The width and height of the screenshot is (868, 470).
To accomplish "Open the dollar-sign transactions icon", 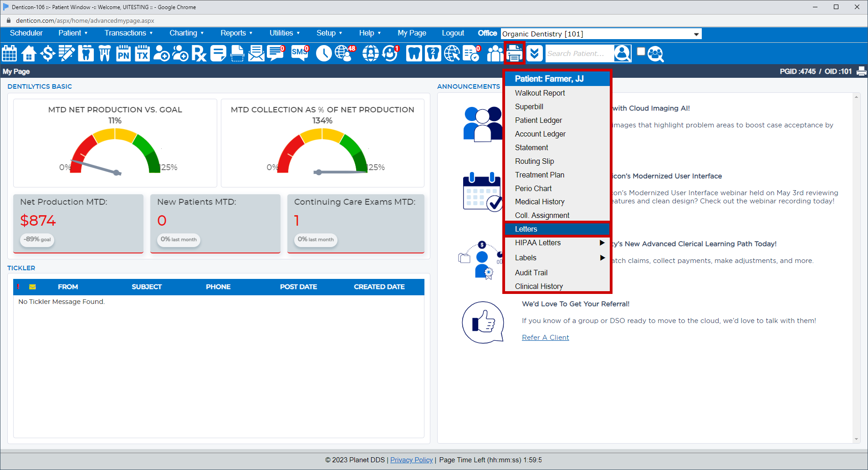I will (47, 54).
